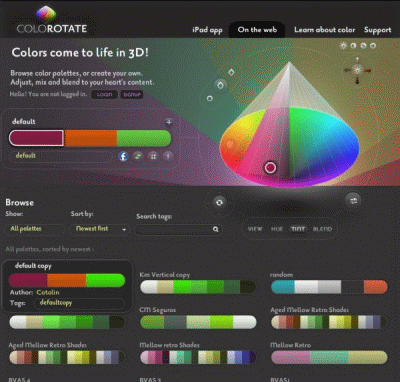Share palette on Facebook
The height and width of the screenshot is (382, 400).
coord(123,156)
